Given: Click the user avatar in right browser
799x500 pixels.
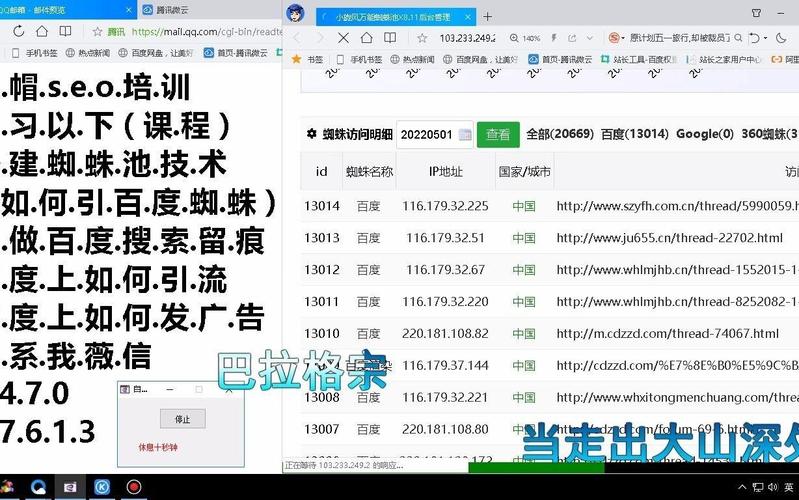Looking at the screenshot, I should pos(295,12).
